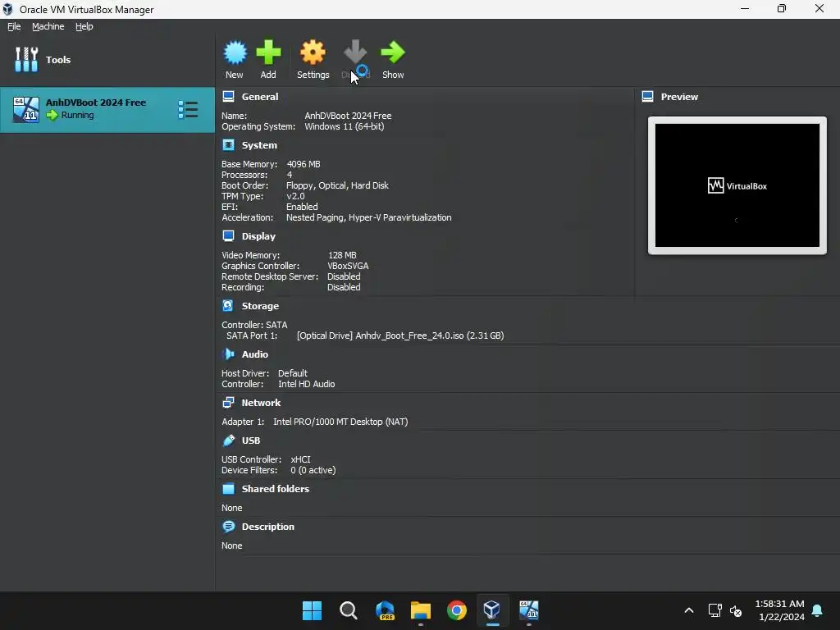Click the Description section heading
This screenshot has width=840, height=630.
[268, 527]
